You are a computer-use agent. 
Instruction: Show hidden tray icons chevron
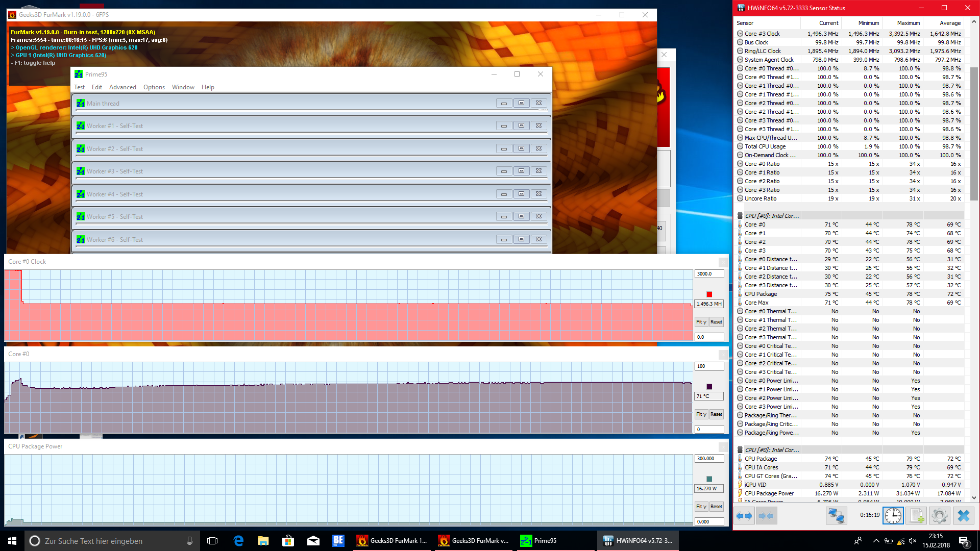click(876, 541)
